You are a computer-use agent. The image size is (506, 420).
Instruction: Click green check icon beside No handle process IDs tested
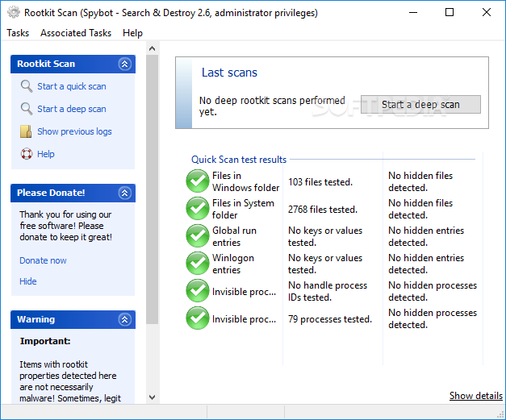click(198, 291)
